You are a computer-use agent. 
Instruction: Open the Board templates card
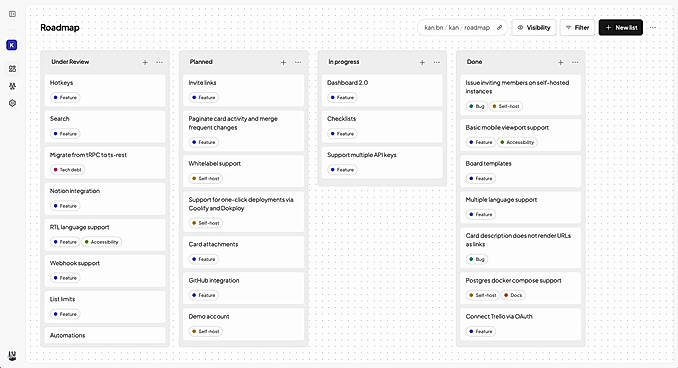point(521,171)
